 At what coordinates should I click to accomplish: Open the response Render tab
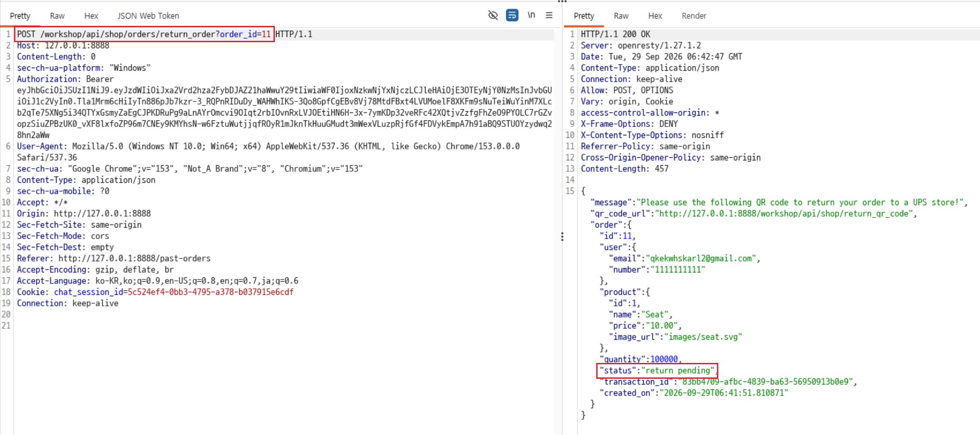[694, 16]
